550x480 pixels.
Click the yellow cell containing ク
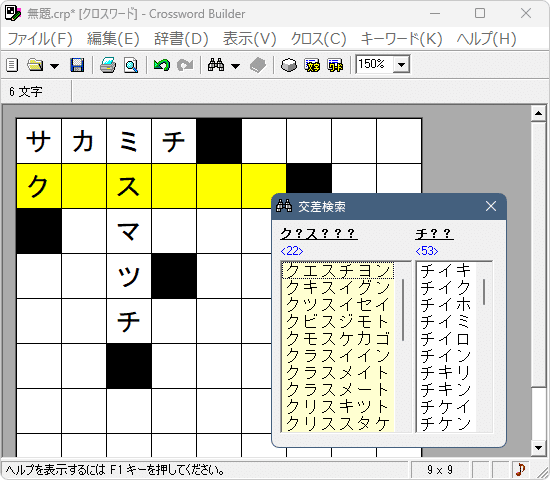[39, 186]
